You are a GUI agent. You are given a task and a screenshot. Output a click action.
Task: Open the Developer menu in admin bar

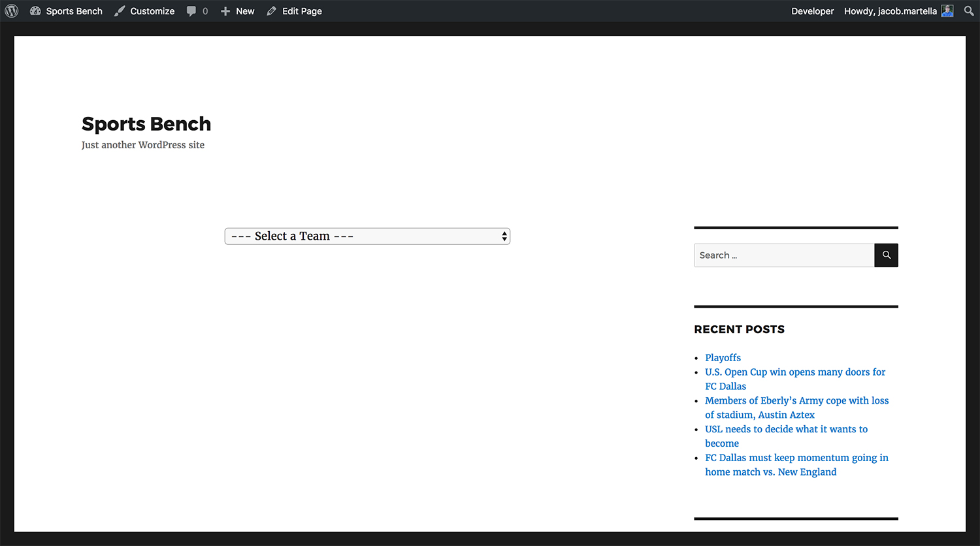click(x=812, y=11)
